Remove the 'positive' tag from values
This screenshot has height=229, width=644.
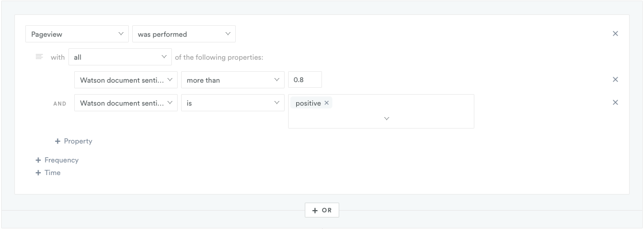[327, 103]
